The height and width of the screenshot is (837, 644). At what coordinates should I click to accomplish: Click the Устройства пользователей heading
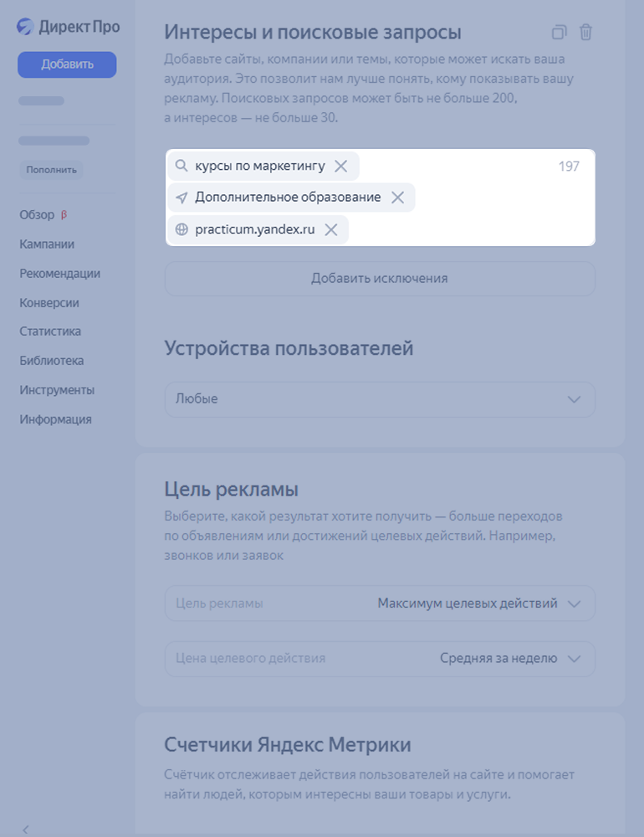289,348
